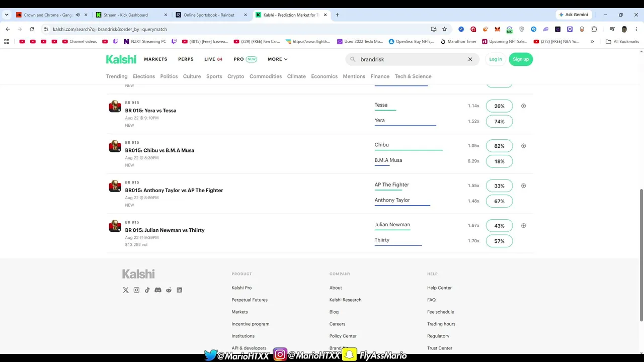Click the Log in button
644x362 pixels.
click(496, 59)
